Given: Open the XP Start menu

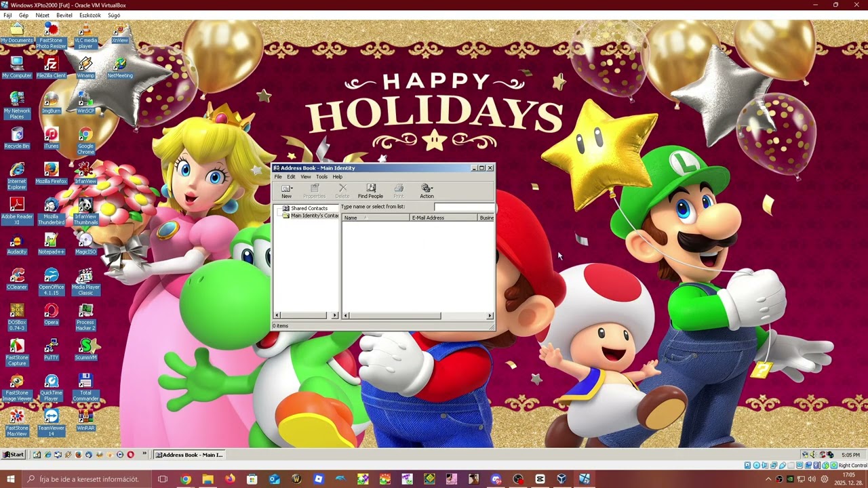Looking at the screenshot, I should point(13,455).
